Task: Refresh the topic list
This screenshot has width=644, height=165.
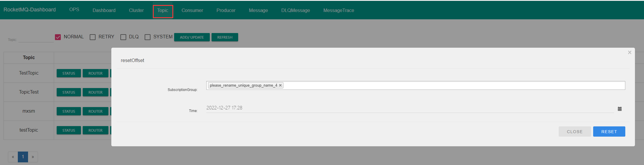Action: pyautogui.click(x=225, y=37)
